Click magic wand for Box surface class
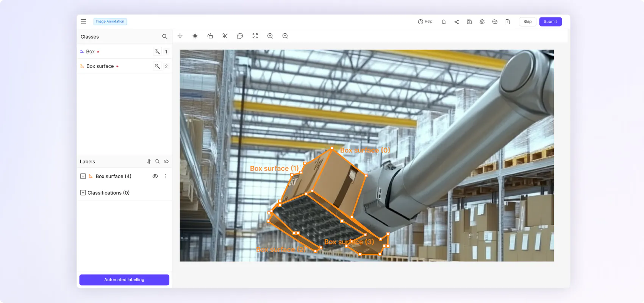The width and height of the screenshot is (644, 303). click(x=157, y=66)
